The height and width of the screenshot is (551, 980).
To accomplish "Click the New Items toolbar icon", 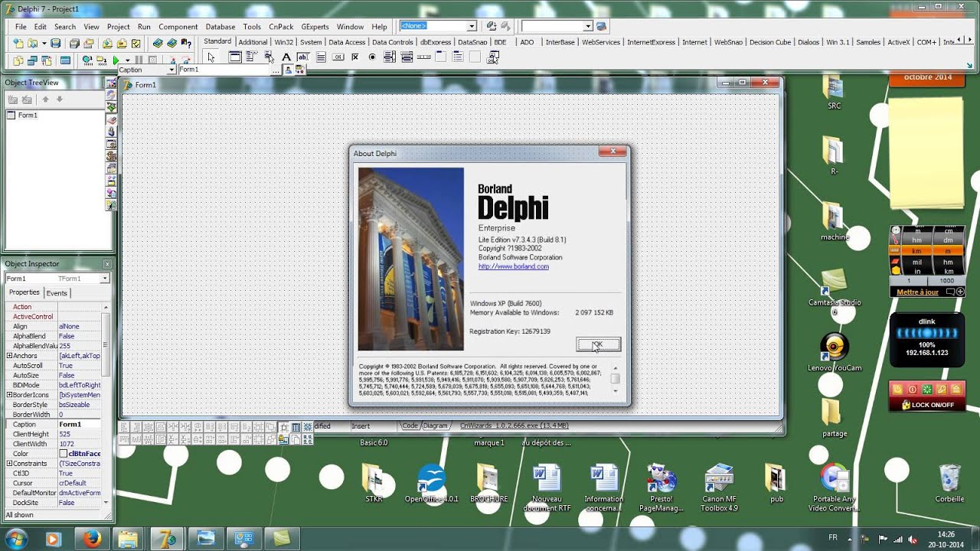I will pyautogui.click(x=18, y=43).
